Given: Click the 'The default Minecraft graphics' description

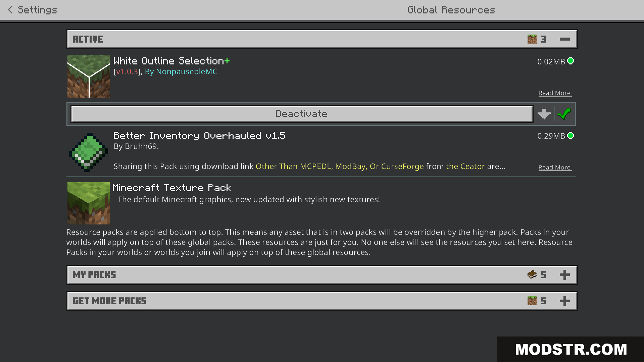Looking at the screenshot, I should 249,200.
